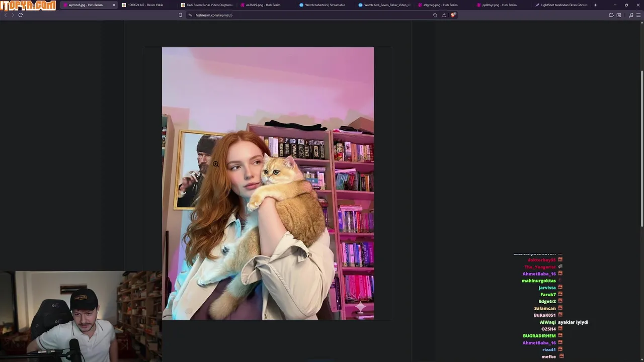Click chat username riza41
The height and width of the screenshot is (362, 644).
[x=549, y=349]
